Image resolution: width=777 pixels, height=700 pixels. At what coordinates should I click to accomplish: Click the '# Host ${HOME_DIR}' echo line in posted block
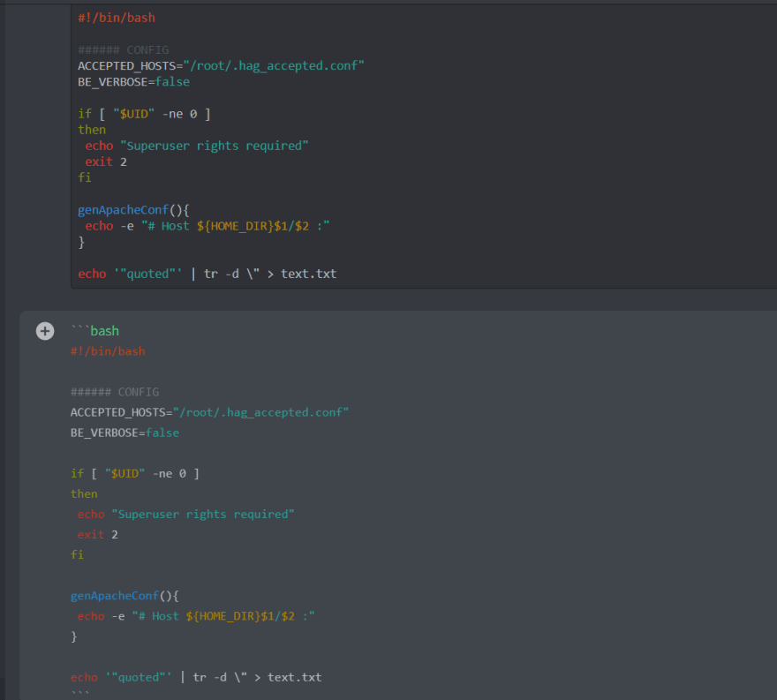(x=207, y=226)
